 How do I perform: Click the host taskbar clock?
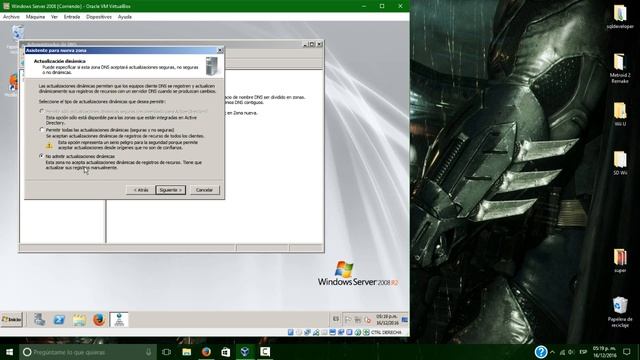tap(604, 352)
